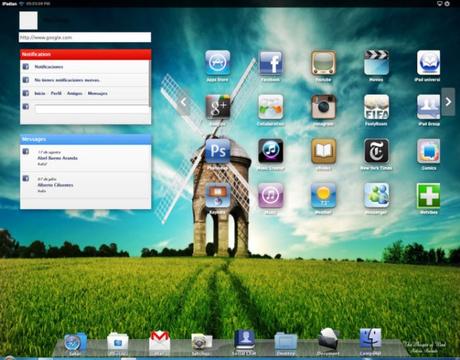Launch the Photoshop app icon
The image size is (460, 360).
tap(218, 151)
